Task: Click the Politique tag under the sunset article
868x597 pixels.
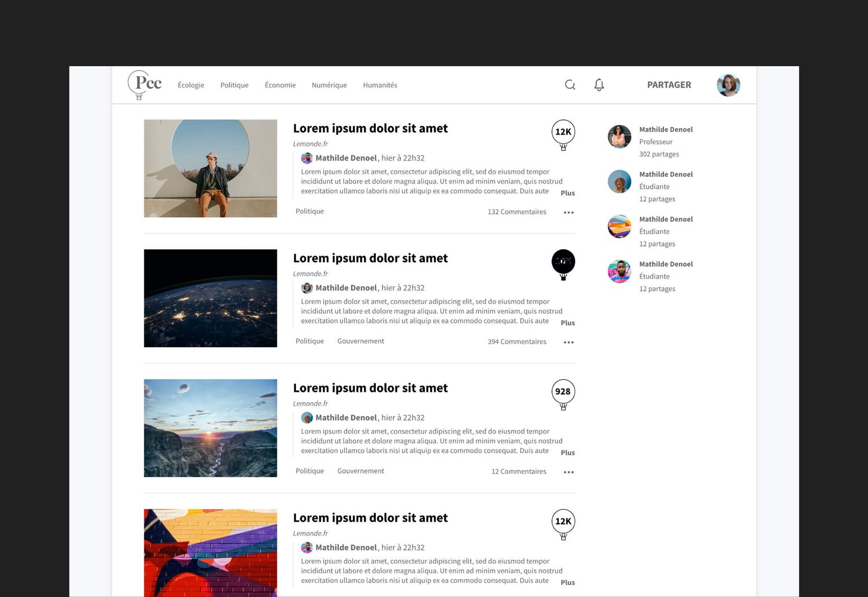Action: click(310, 471)
